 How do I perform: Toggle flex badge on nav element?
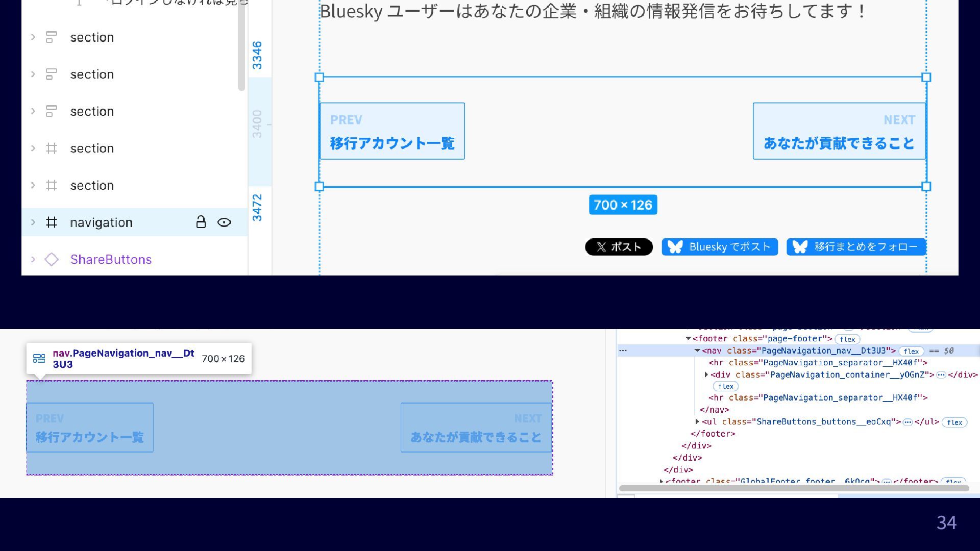point(911,351)
